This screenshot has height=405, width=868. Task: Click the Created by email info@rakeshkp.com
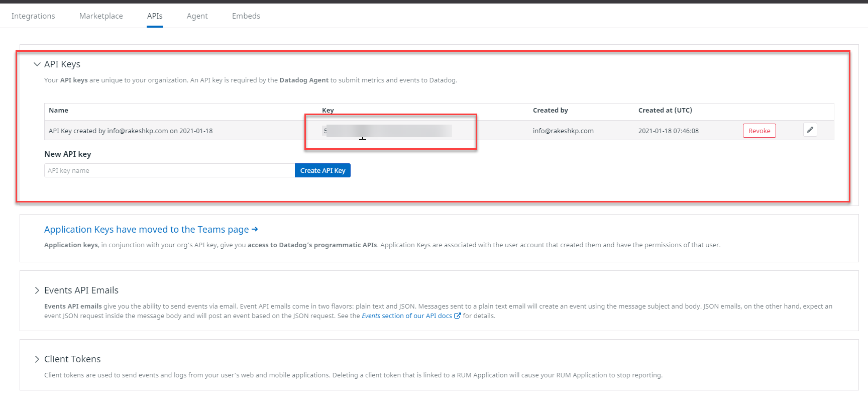(563, 131)
